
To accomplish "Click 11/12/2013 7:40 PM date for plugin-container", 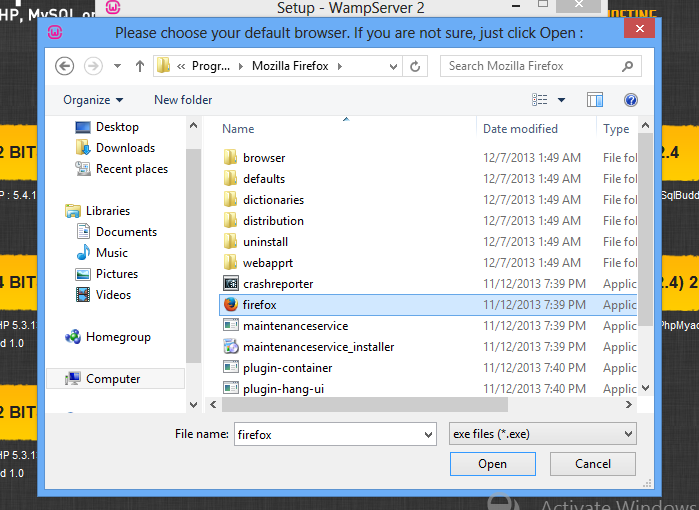I will coord(535,368).
